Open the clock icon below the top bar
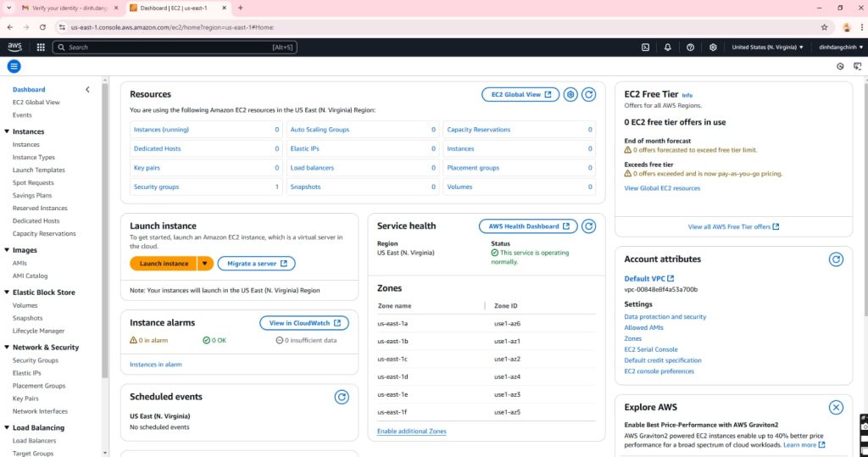868x457 pixels. coord(840,66)
